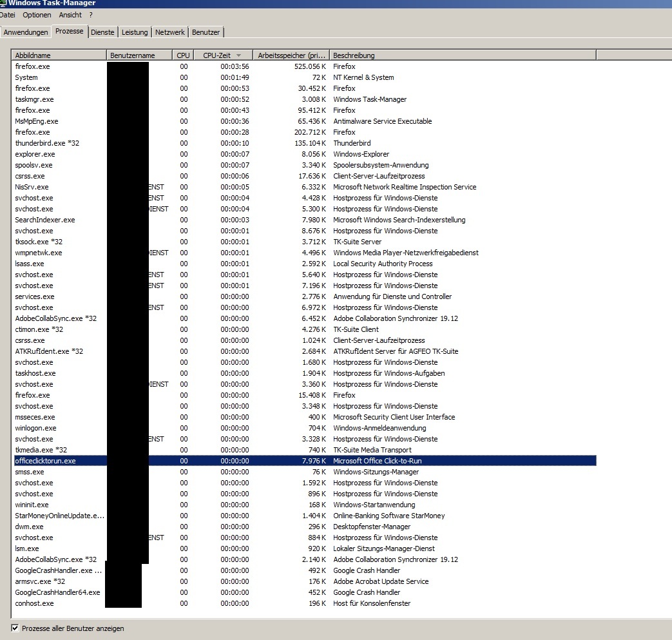Sort by CPU column header

point(183,55)
